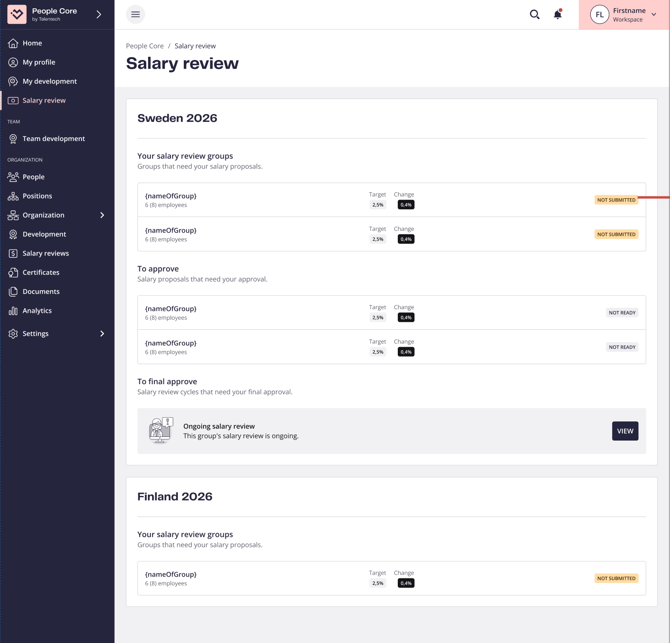
Task: Click the People Core breadcrumb link
Action: point(145,46)
